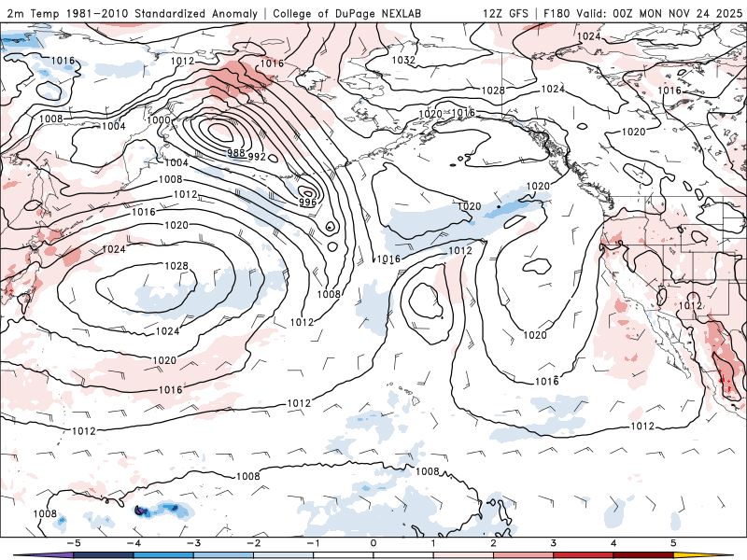Pick the pink 2 to 3 colorbar segment
Viewport: 747px width, 560px height.
tap(523, 555)
